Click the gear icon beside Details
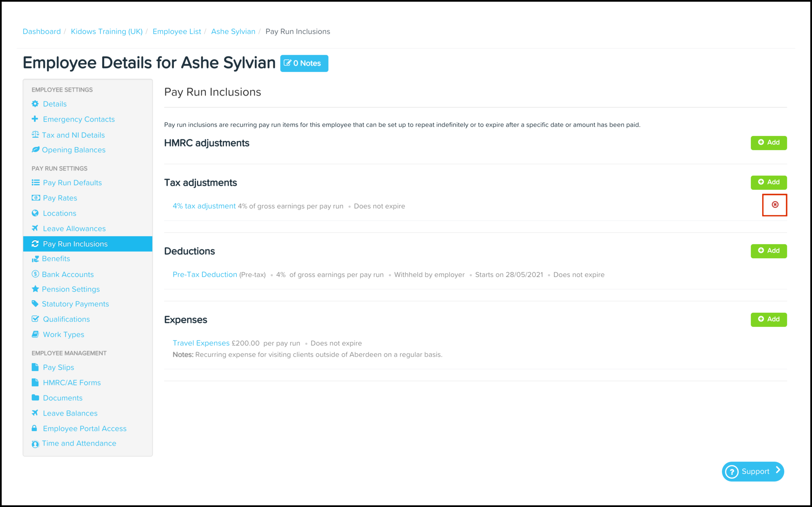The width and height of the screenshot is (812, 507). click(35, 104)
